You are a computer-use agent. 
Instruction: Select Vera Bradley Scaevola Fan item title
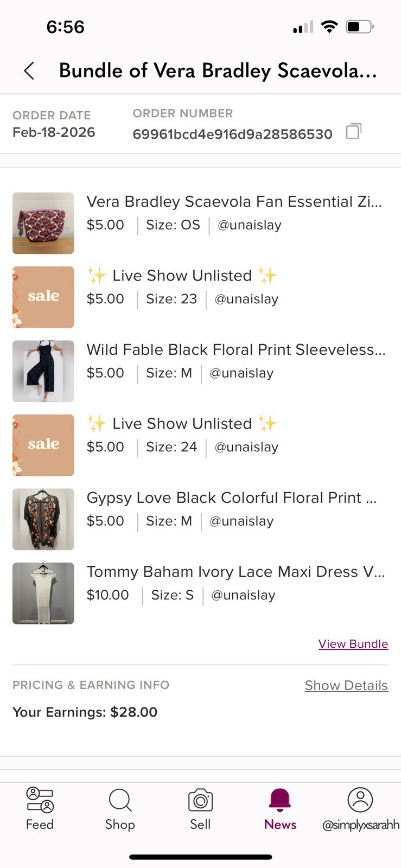tap(234, 202)
